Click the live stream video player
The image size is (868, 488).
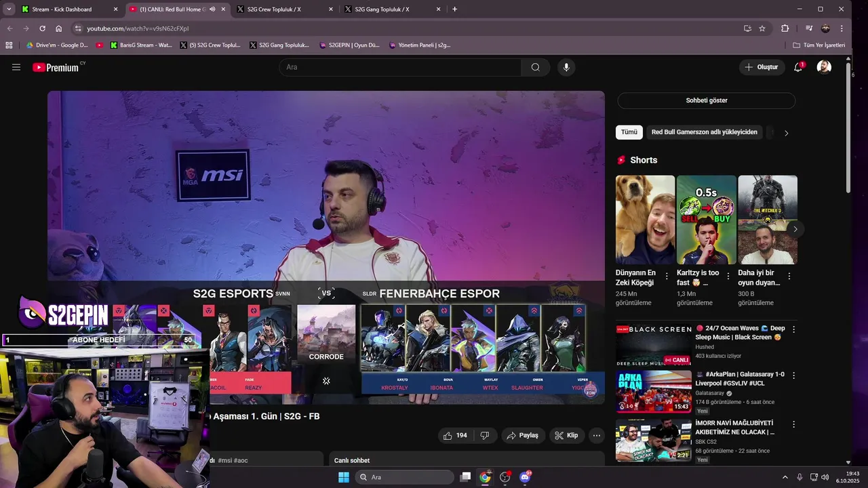326,247
